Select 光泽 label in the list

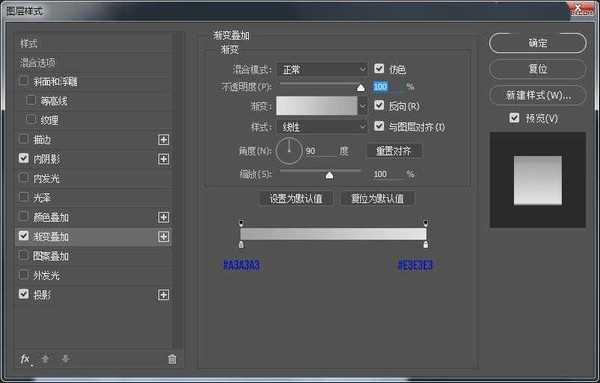tap(42, 198)
